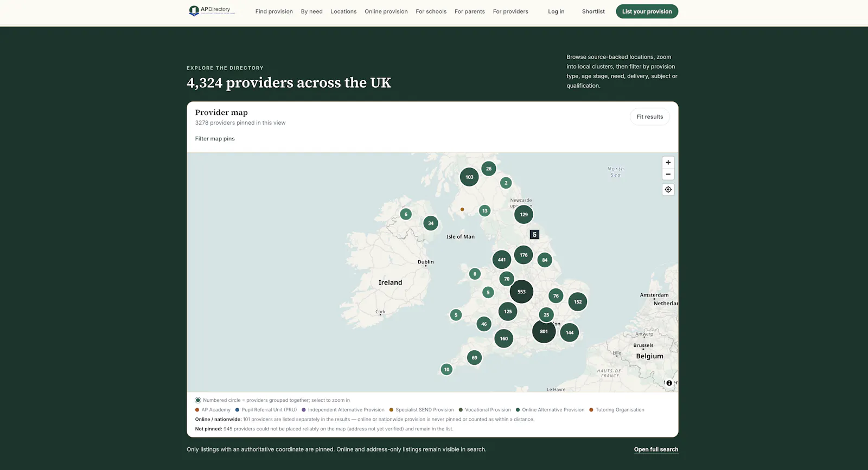
Task: Select the 553 provider cluster
Action: 521,292
